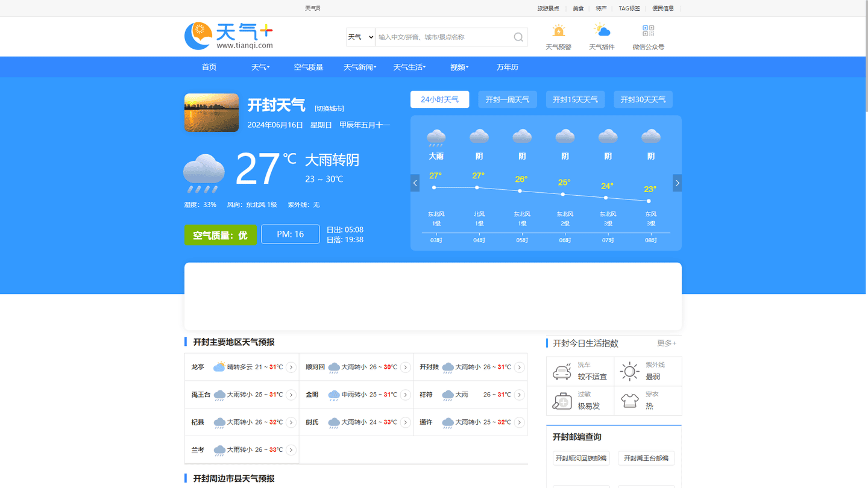
Task: Click 便民信息 in top bar
Action: (663, 8)
